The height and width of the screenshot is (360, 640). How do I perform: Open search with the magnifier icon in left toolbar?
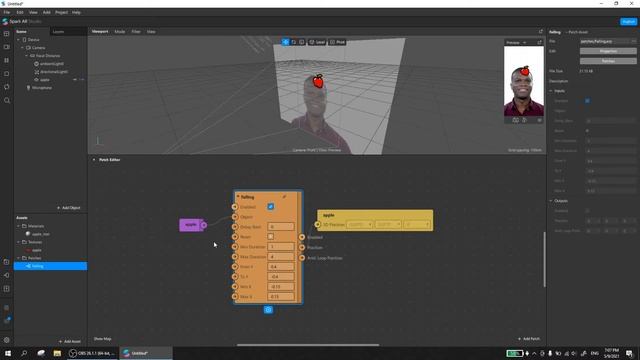[7, 100]
